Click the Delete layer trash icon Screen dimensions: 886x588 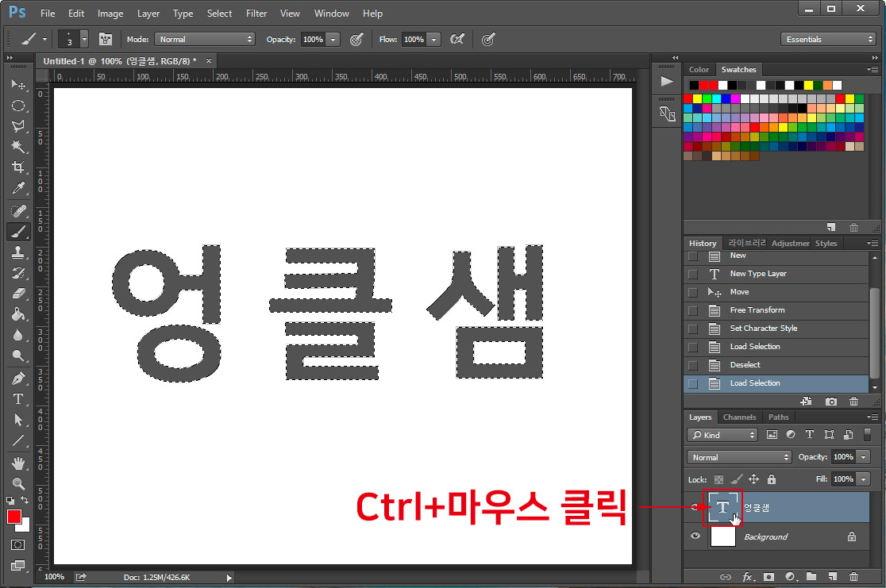pyautogui.click(x=852, y=577)
